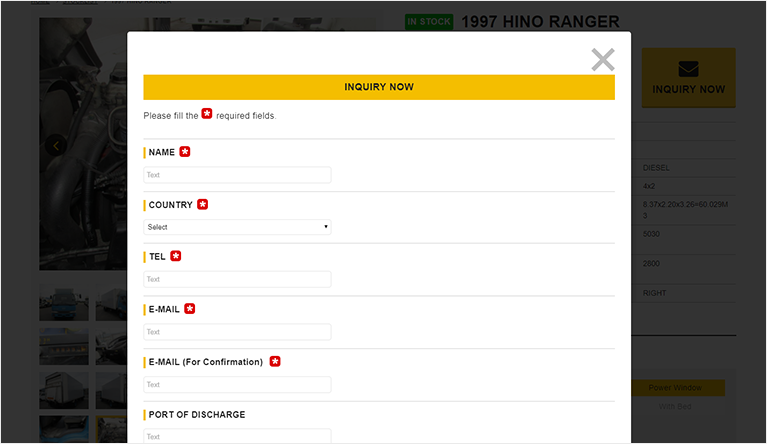Click the 4x2 drive value
Screen dimensions: 767x444
[x=649, y=186]
